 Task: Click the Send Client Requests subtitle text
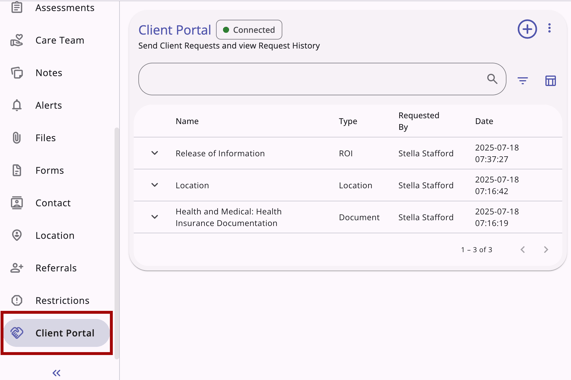[x=229, y=46]
